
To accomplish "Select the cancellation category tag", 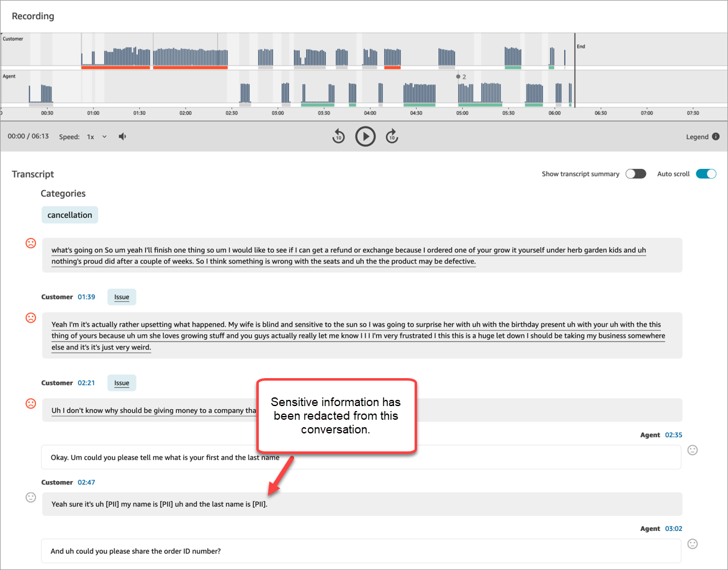I will (x=70, y=214).
